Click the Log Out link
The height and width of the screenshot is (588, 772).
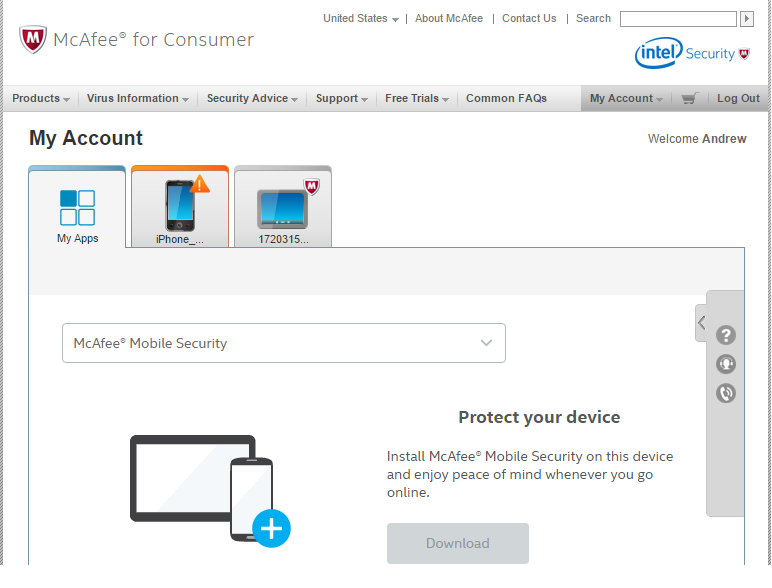(x=738, y=98)
